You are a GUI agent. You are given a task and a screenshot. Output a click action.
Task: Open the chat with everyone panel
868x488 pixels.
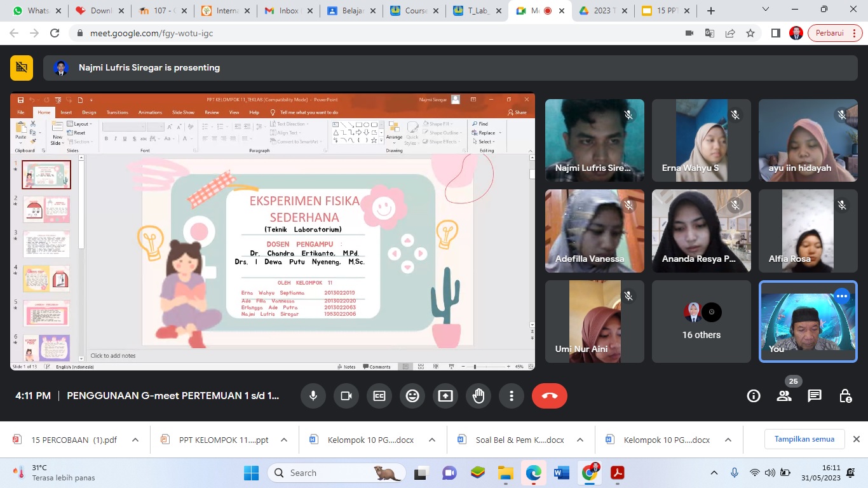815,396
